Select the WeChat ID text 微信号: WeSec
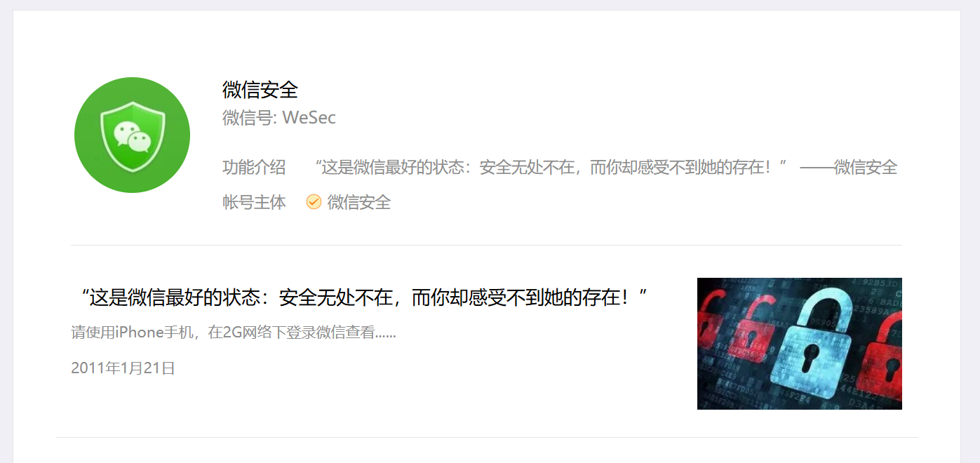The width and height of the screenshot is (980, 463). coord(279,118)
